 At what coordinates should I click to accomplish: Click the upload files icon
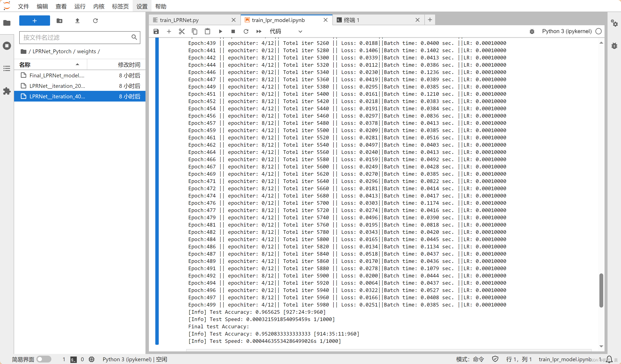(x=77, y=21)
